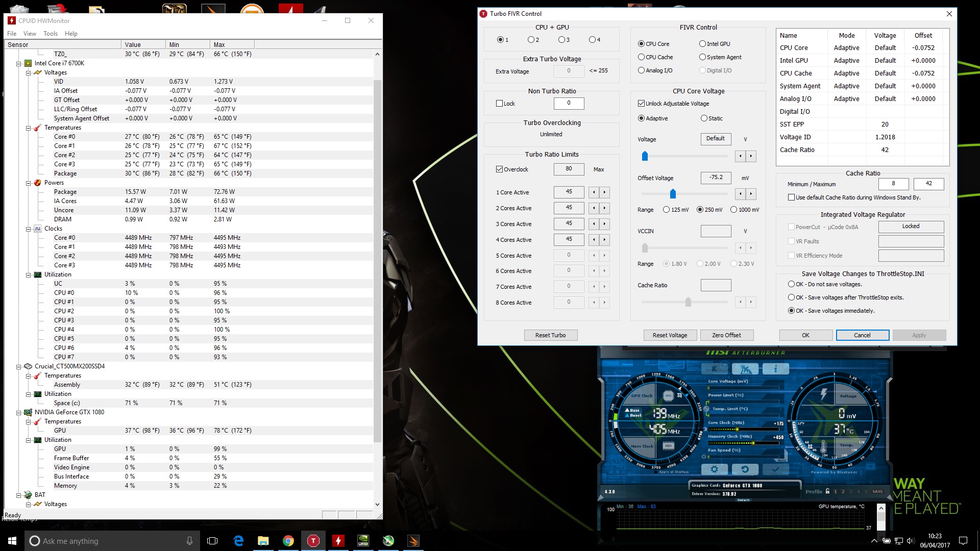Open HWMonitor Tools menu

click(51, 34)
